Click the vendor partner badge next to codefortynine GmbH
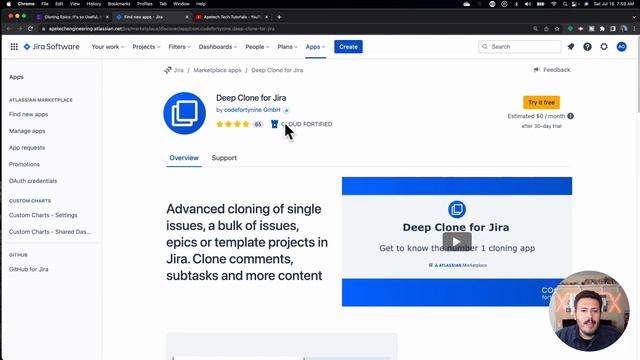Image resolution: width=640 pixels, height=360 pixels. tap(287, 110)
